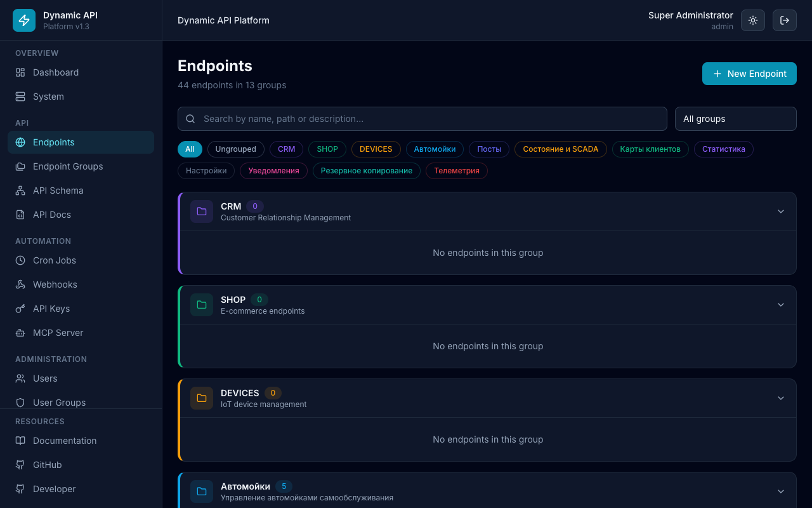The width and height of the screenshot is (812, 508).
Task: Open the GitHub resource link
Action: coord(81,465)
